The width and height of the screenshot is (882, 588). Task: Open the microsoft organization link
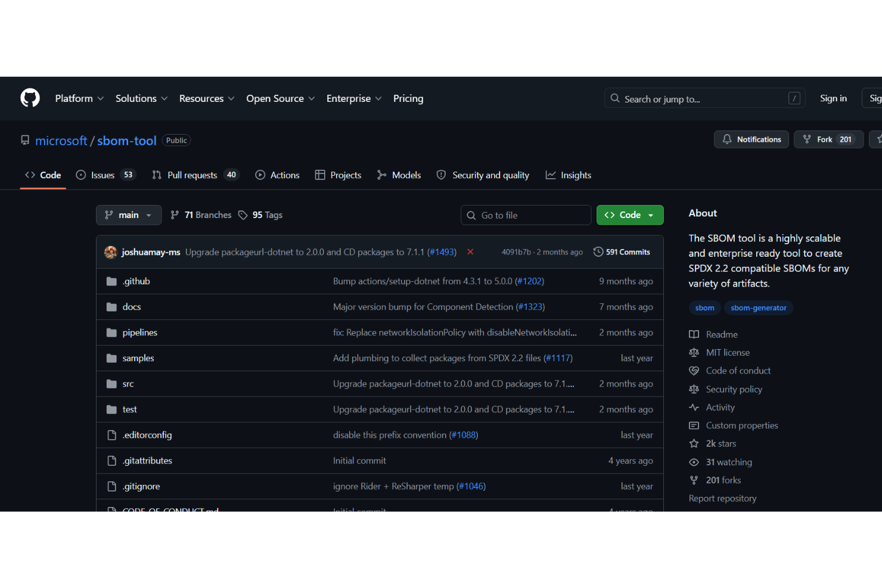[x=61, y=141]
